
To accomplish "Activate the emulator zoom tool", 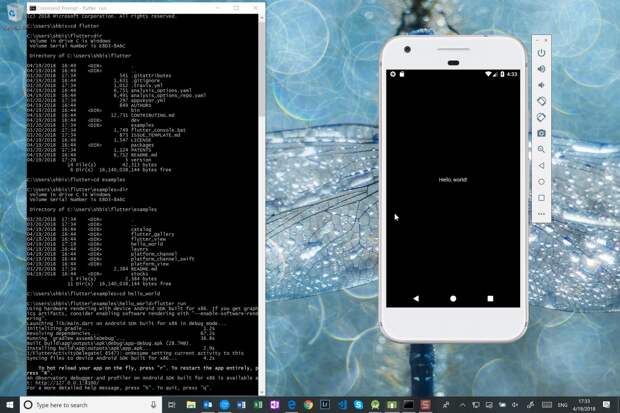I will 541,149.
